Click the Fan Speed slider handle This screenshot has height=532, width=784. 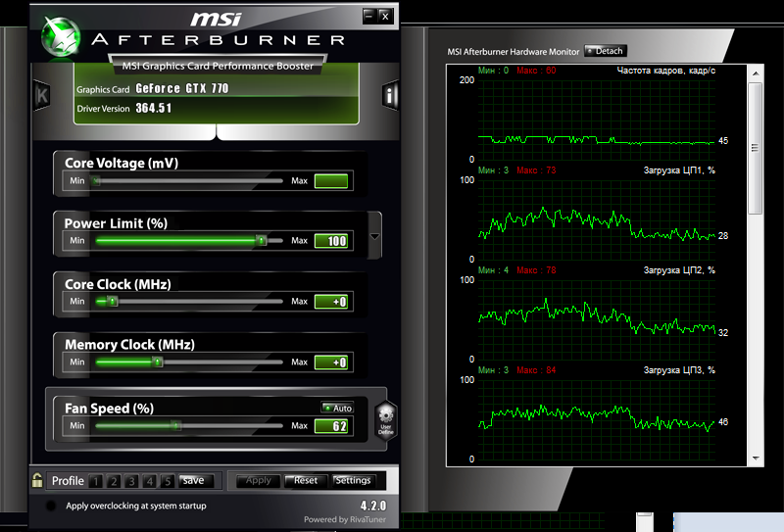tap(176, 425)
